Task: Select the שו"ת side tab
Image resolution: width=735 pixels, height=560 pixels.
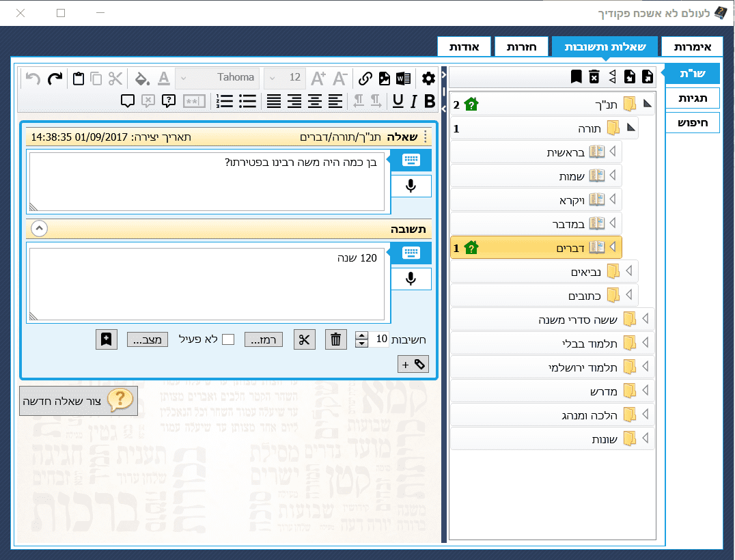Action: click(693, 74)
